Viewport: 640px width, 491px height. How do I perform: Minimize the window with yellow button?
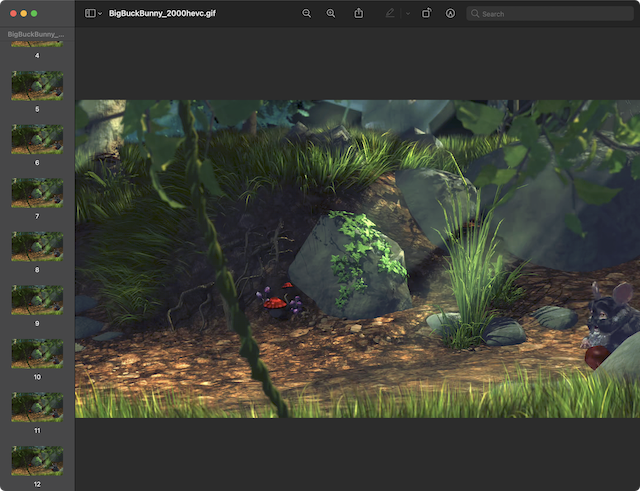point(24,13)
